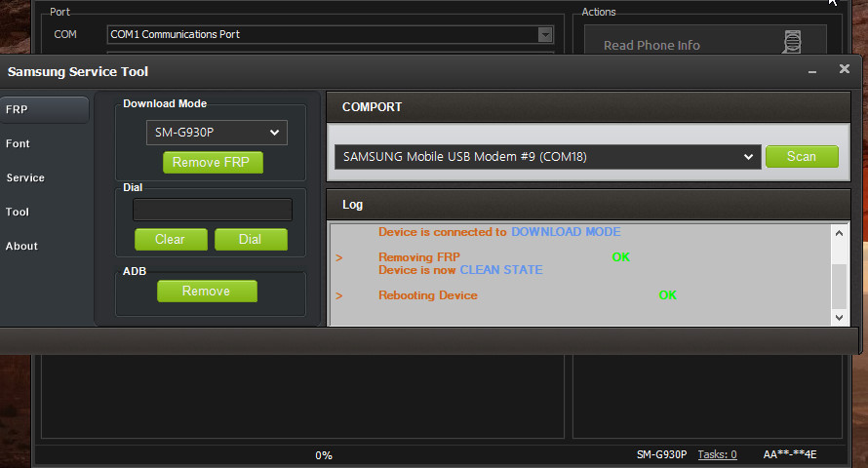Click the Scan button
The width and height of the screenshot is (868, 468).
pos(802,157)
